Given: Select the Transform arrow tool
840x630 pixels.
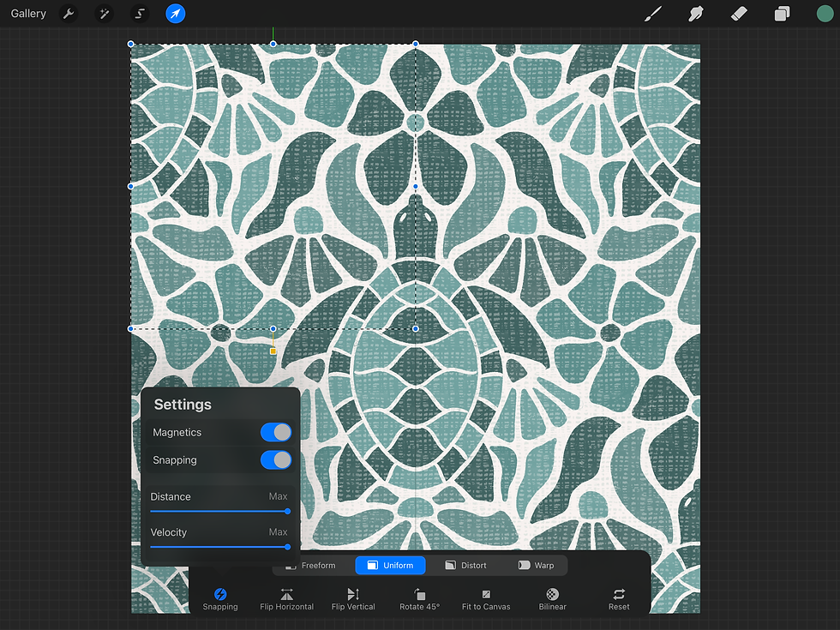Looking at the screenshot, I should [x=175, y=13].
